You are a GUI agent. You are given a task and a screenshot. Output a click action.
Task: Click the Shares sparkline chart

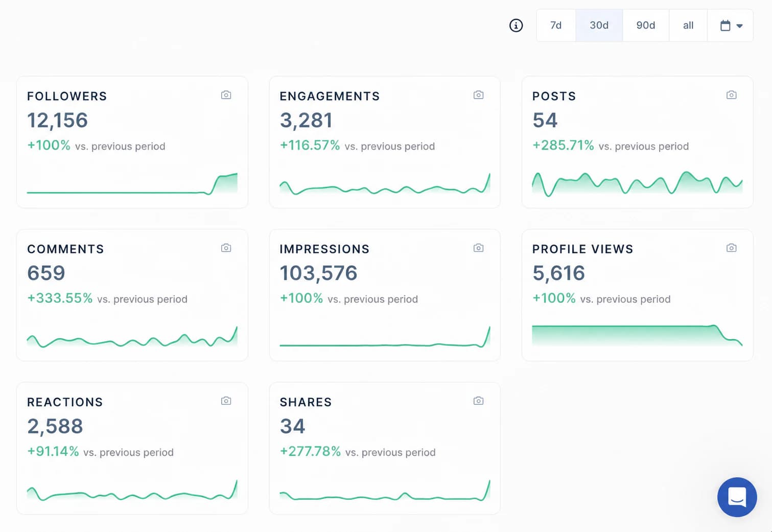tap(385, 490)
